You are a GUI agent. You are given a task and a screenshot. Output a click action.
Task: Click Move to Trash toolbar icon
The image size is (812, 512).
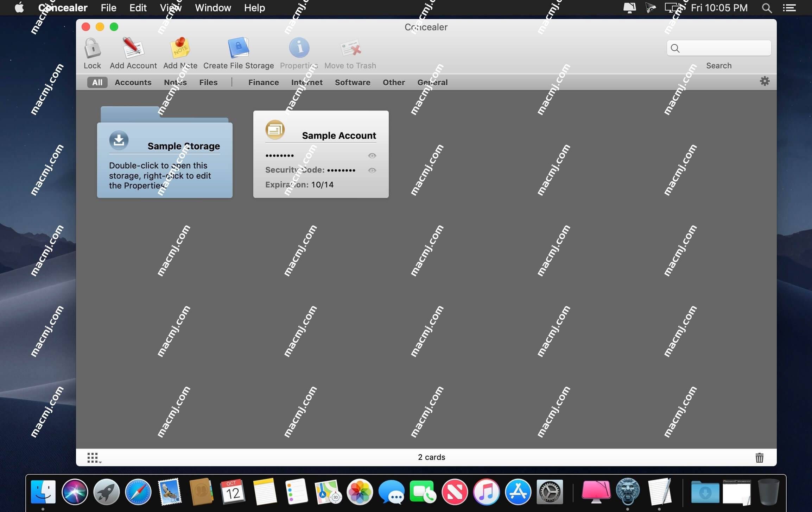pyautogui.click(x=350, y=48)
